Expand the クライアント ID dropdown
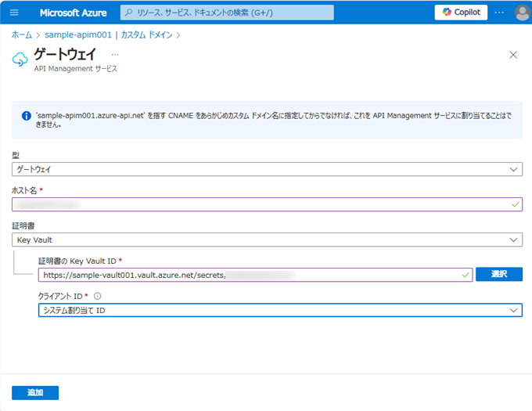 click(279, 310)
